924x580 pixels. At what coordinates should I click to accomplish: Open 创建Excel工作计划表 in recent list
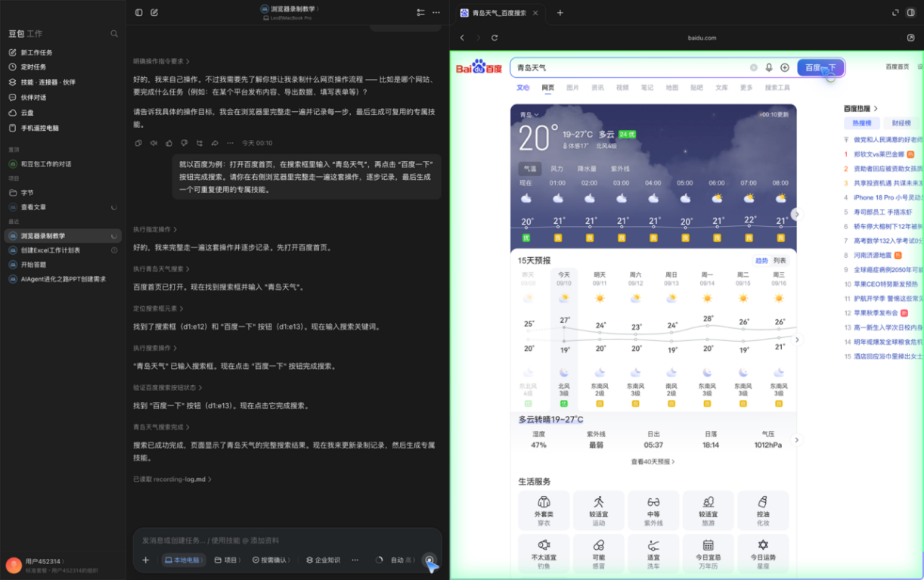(51, 250)
